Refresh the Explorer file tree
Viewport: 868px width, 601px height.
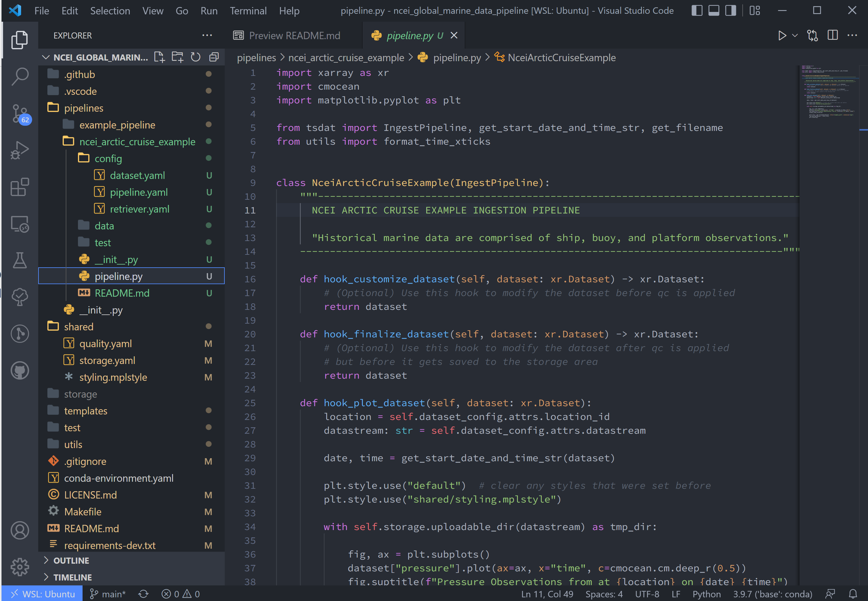195,57
